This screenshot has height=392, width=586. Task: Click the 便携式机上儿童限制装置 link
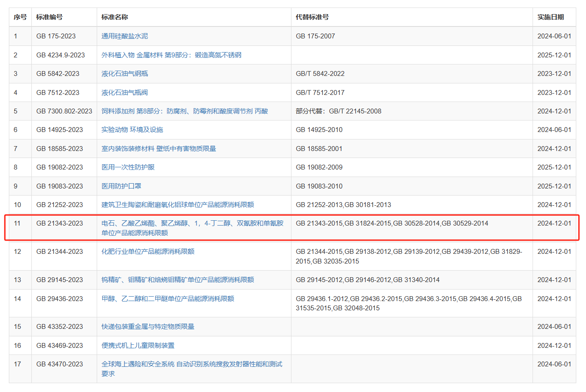138,346
